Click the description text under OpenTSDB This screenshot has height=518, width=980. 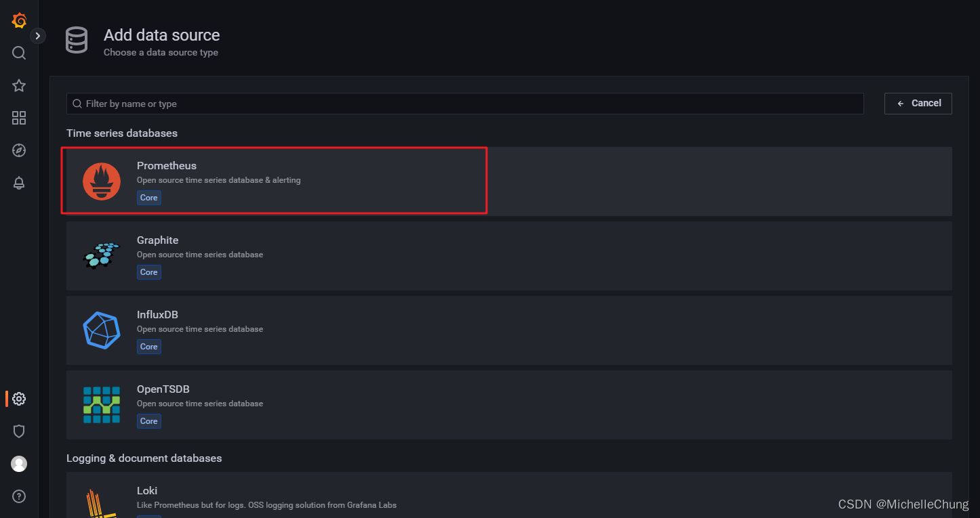(200, 404)
